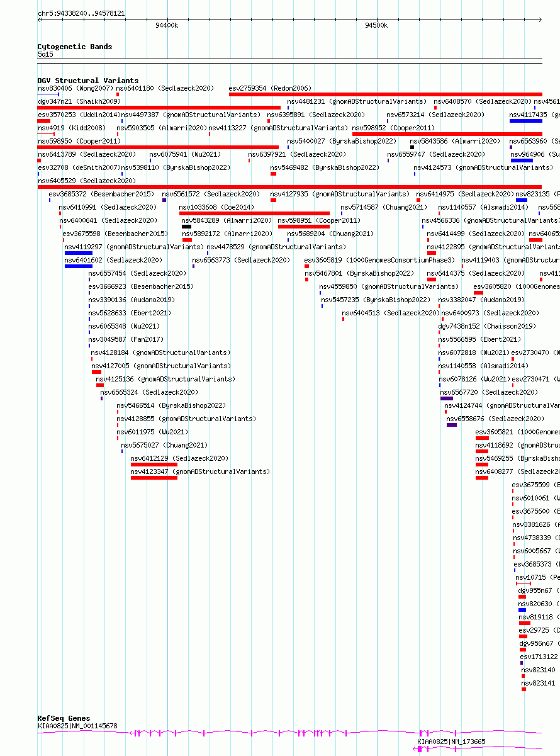The height and width of the screenshot is (756, 560).
Task: Select the red bar under nsv1033608 (Coe2014)
Action: [254, 213]
